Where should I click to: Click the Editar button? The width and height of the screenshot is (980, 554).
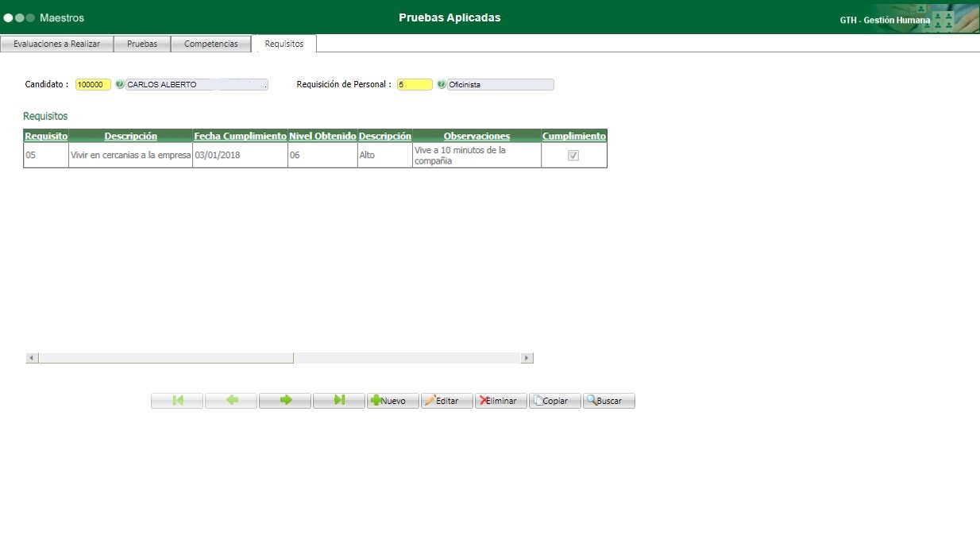(447, 401)
